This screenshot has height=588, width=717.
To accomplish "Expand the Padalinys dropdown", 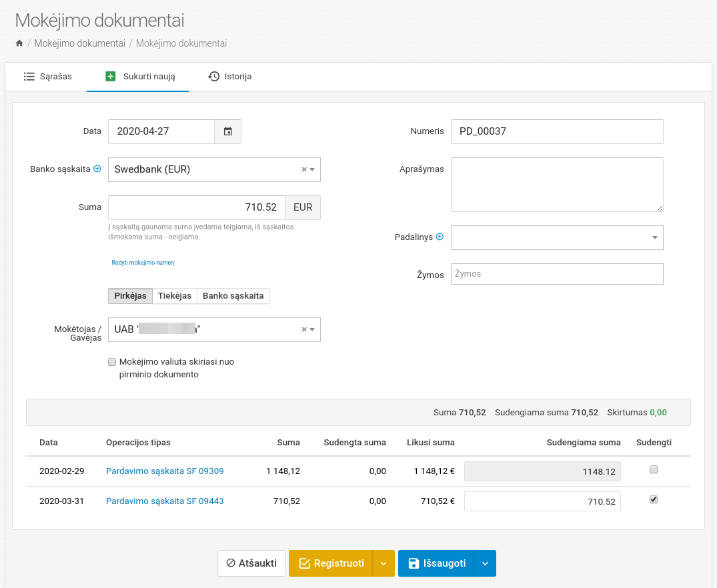I will [654, 237].
